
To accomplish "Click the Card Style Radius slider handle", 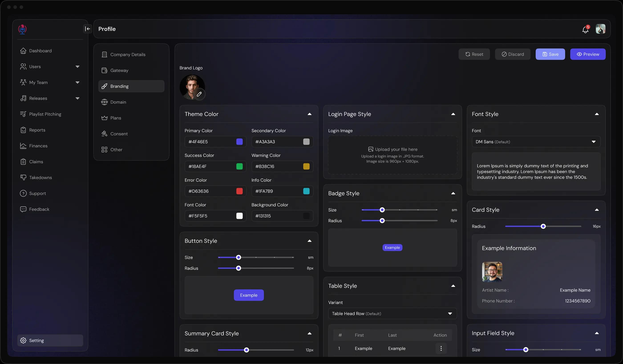I will pos(543,226).
